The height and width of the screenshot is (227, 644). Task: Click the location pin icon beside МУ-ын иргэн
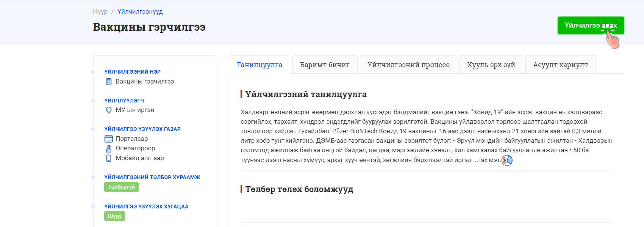(109, 110)
